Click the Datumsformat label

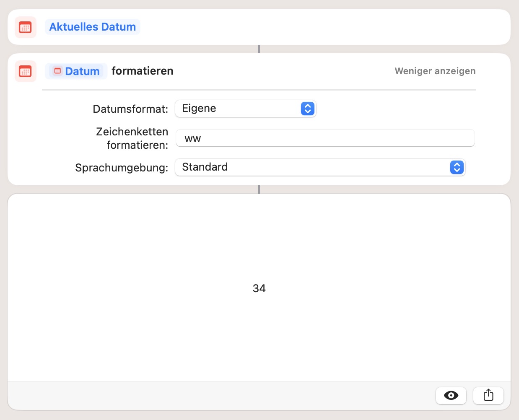click(130, 109)
